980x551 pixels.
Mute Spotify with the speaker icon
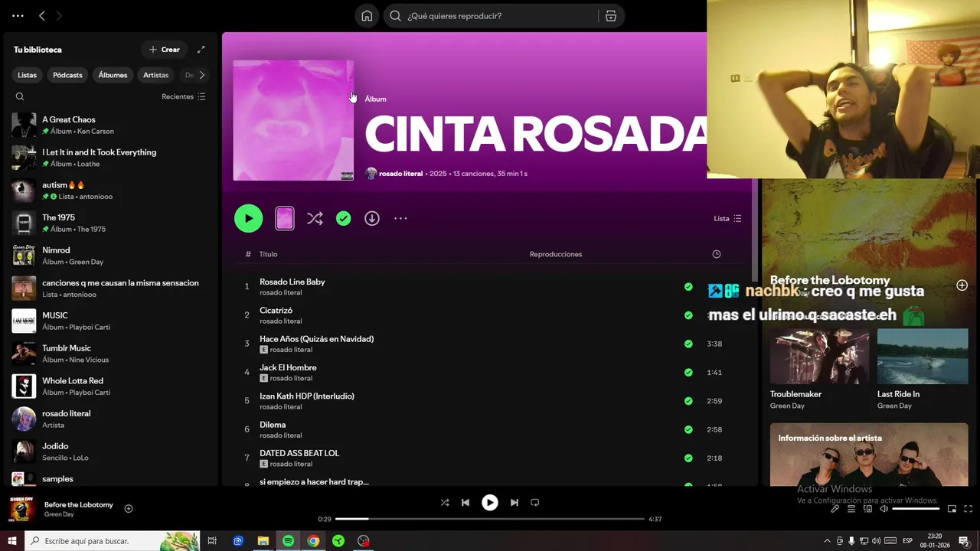(884, 509)
